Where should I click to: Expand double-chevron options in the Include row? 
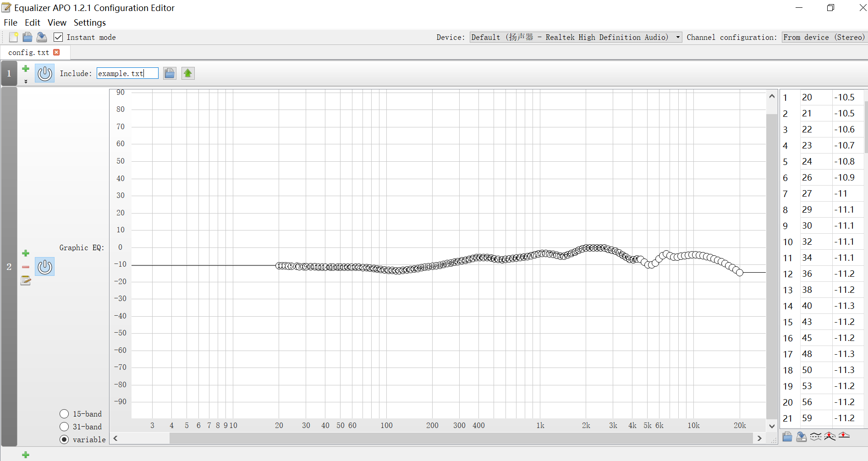[26, 81]
